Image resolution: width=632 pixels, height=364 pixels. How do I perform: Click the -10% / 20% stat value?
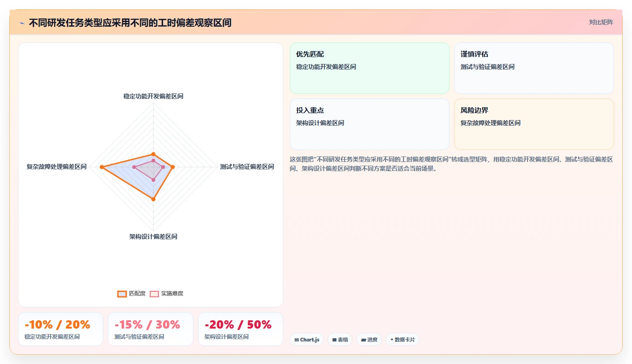click(57, 324)
